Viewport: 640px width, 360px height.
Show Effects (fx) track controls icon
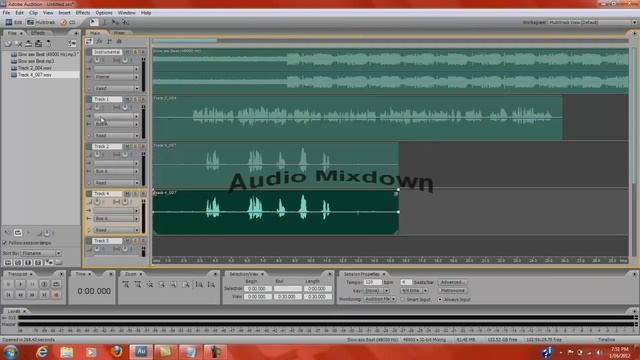tap(99, 41)
